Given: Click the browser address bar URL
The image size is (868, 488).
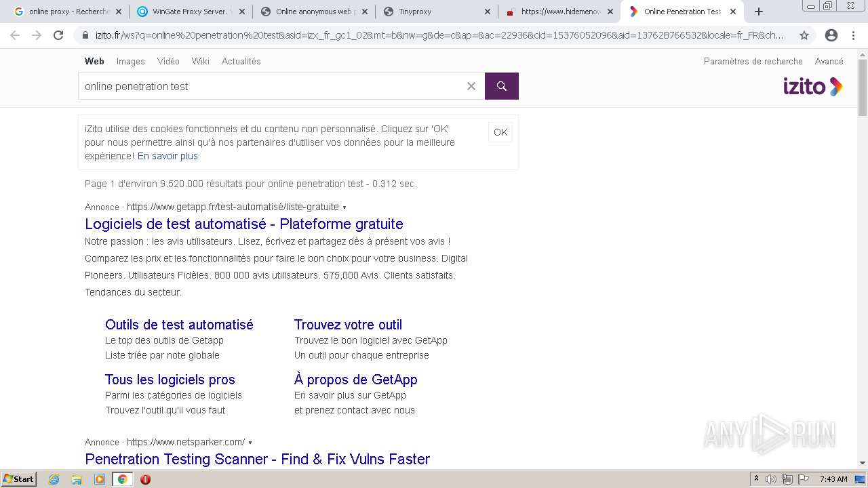Looking at the screenshot, I should tap(439, 35).
